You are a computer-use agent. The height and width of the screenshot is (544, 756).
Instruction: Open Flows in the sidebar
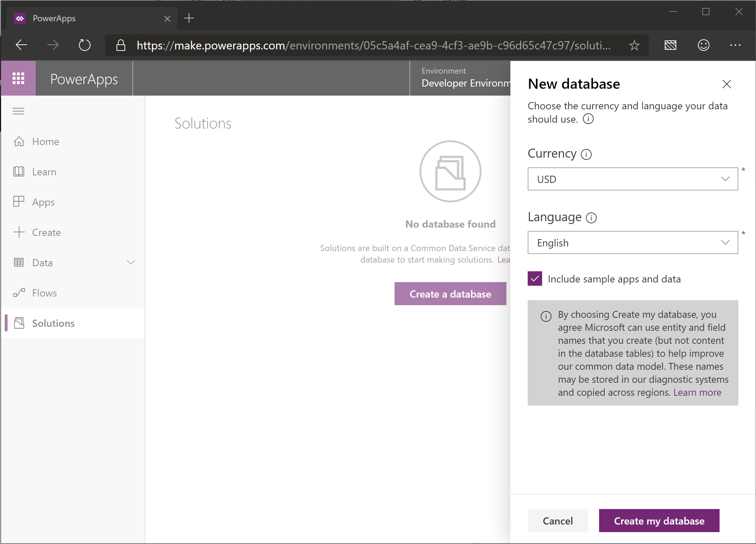coord(44,293)
